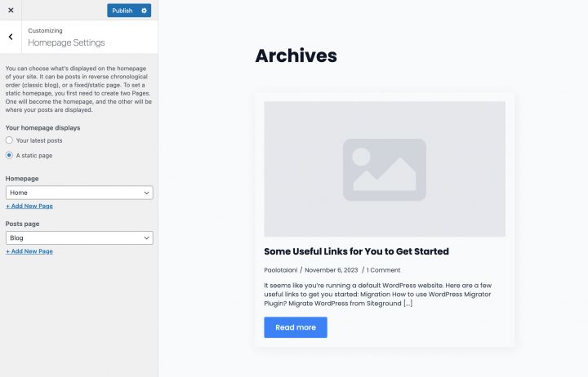Image resolution: width=588 pixels, height=377 pixels.
Task: Open publish settings gear icon
Action: point(145,11)
